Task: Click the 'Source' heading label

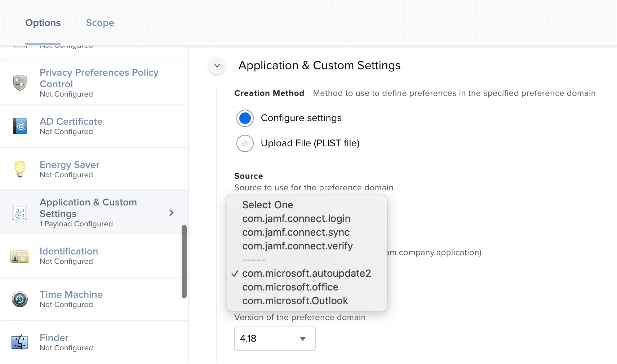Action: tap(249, 176)
